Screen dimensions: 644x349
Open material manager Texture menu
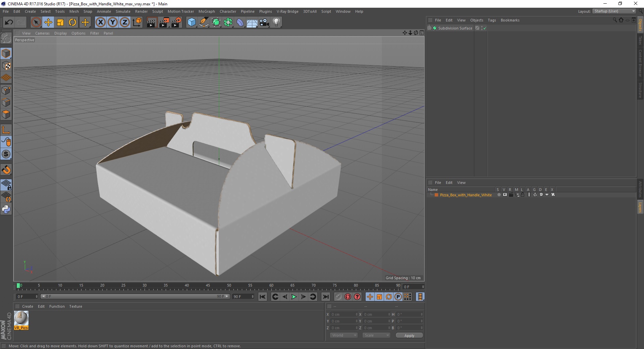click(75, 306)
